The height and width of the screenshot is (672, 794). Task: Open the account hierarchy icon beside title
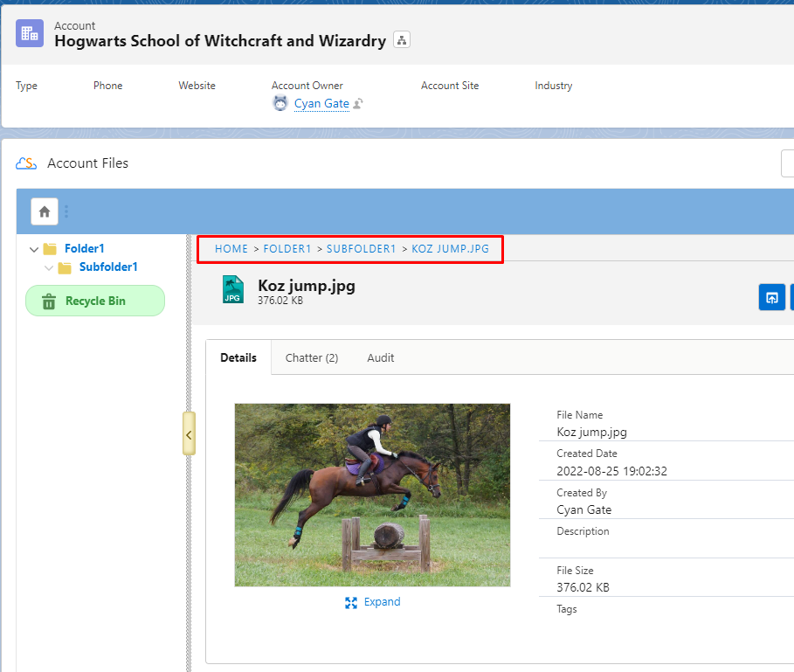pyautogui.click(x=402, y=40)
